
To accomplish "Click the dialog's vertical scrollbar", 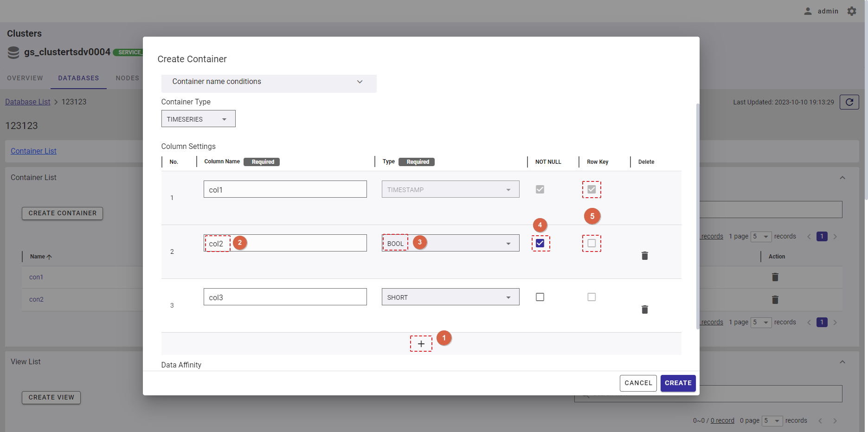I will click(697, 213).
